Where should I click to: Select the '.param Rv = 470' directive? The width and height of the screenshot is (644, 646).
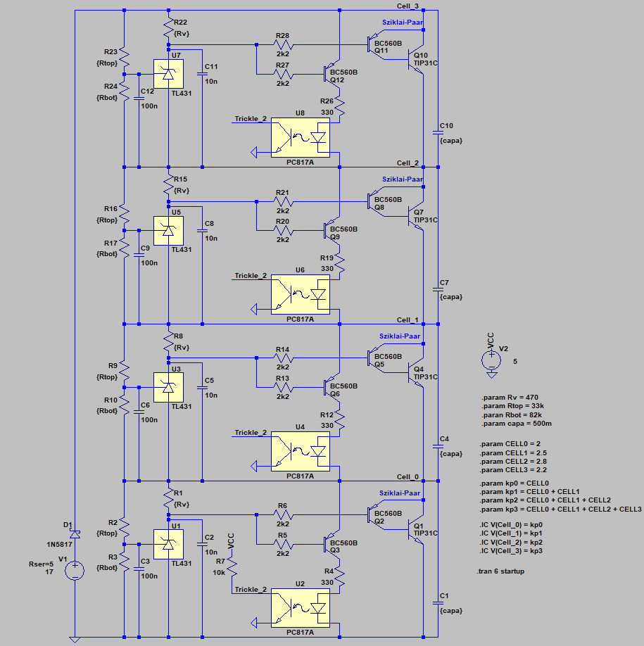pos(510,397)
